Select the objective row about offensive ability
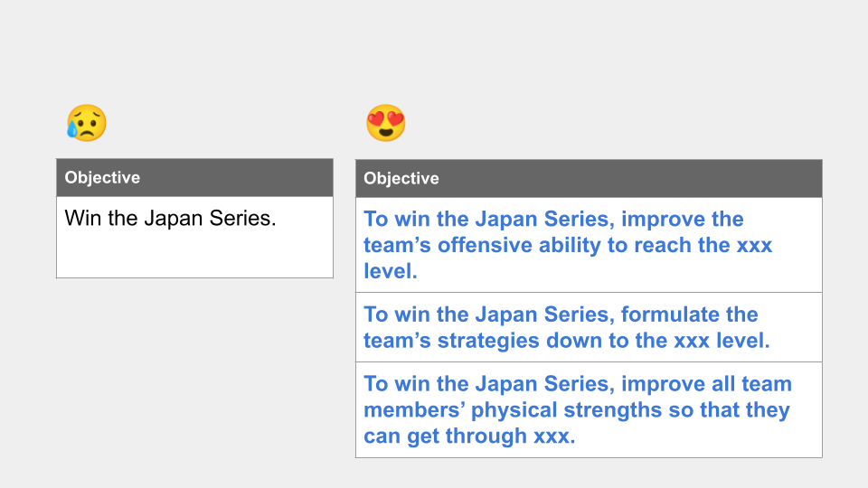The height and width of the screenshot is (488, 868). pyautogui.click(x=589, y=245)
